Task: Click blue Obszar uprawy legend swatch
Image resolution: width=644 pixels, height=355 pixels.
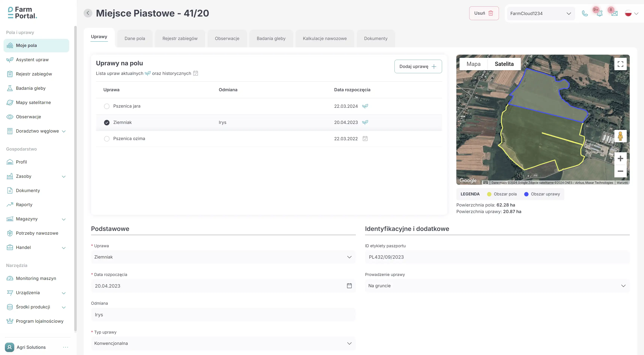Action: (x=526, y=194)
